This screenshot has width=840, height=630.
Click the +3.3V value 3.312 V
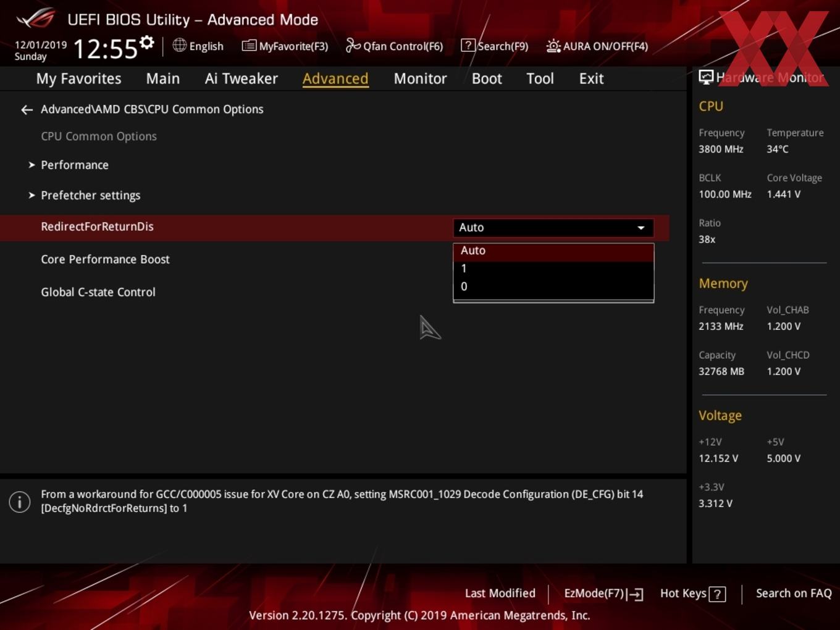tap(715, 504)
